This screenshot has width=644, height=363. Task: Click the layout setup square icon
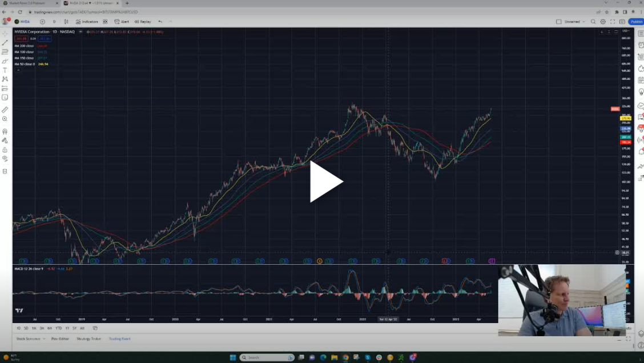[x=558, y=22]
